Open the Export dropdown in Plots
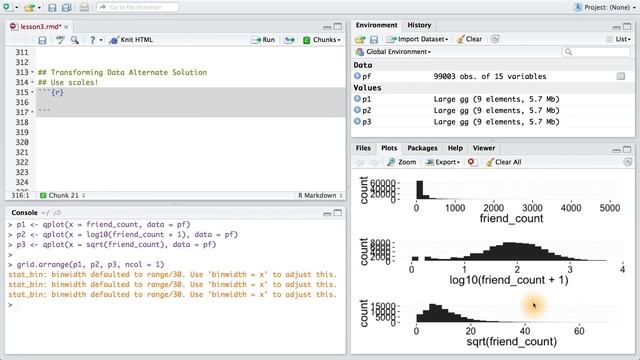Image resolution: width=640 pixels, height=360 pixels. click(442, 162)
